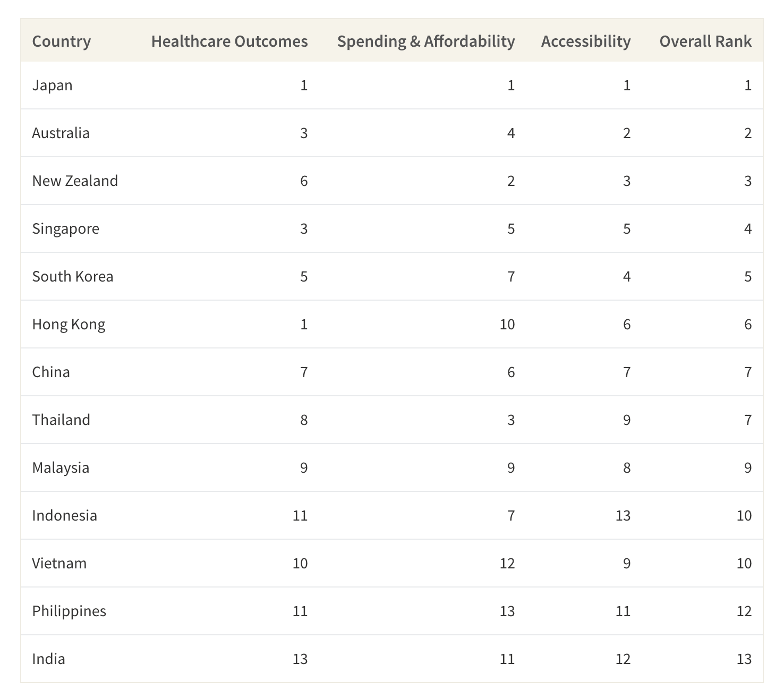Select the India row label
This screenshot has width=784, height=698.
48,659
